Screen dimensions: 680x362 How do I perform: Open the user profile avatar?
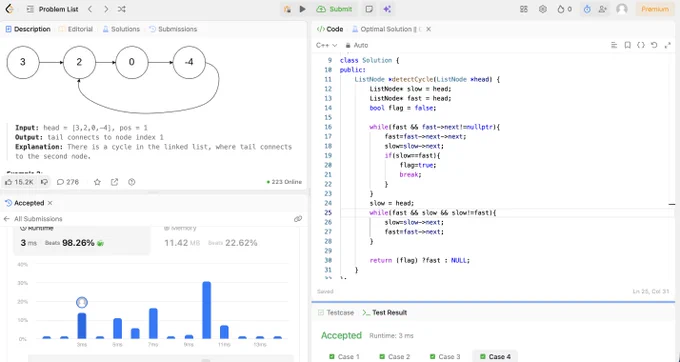click(622, 9)
